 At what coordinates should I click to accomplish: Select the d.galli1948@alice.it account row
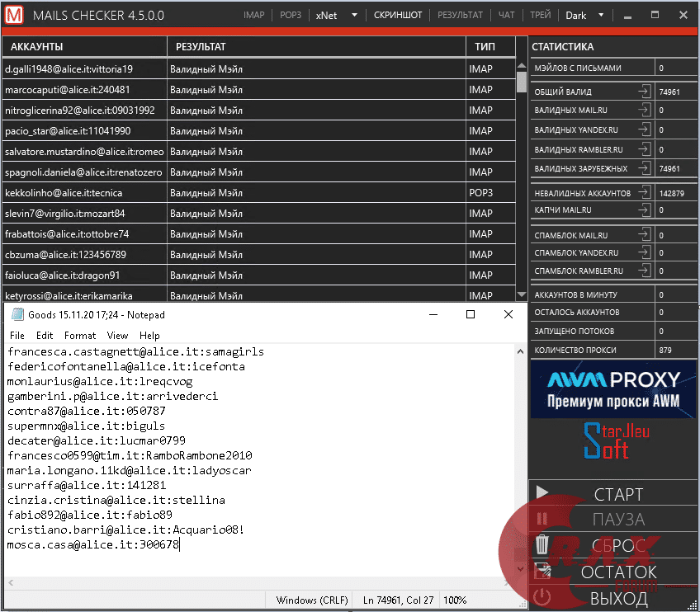point(259,68)
